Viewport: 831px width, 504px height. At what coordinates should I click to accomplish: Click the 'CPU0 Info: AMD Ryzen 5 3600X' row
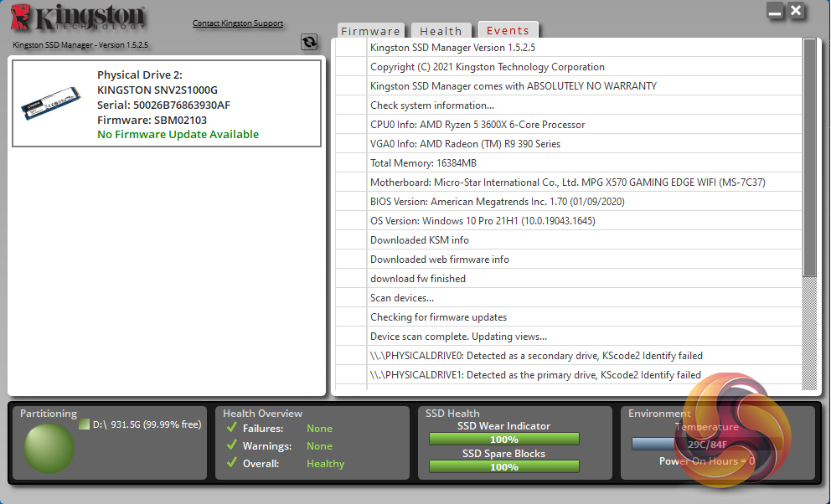569,125
